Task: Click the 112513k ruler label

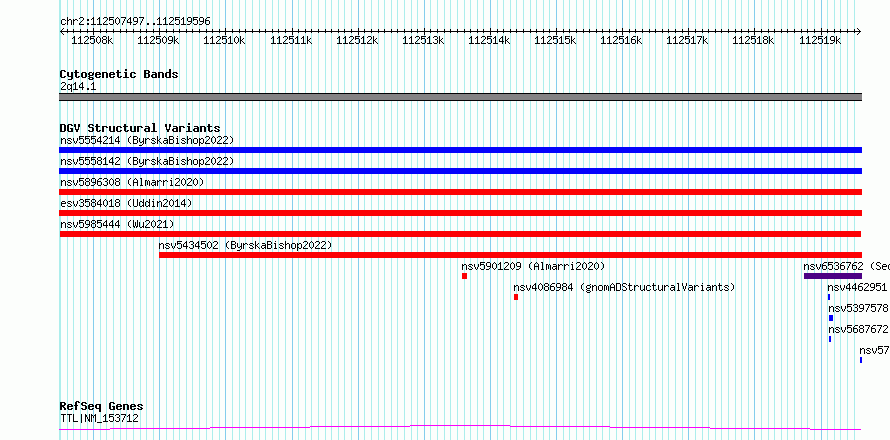Action: (423, 40)
